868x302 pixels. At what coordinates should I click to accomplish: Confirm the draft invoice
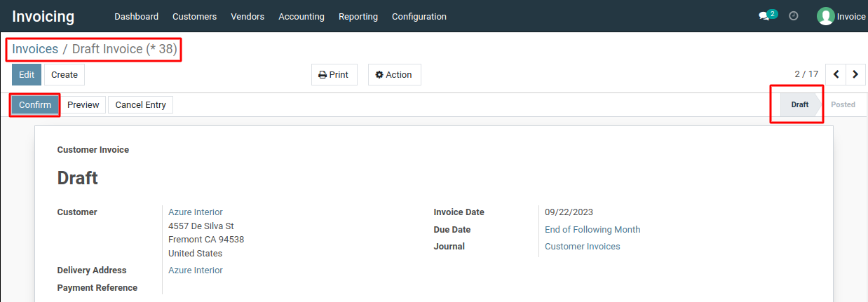click(x=35, y=105)
